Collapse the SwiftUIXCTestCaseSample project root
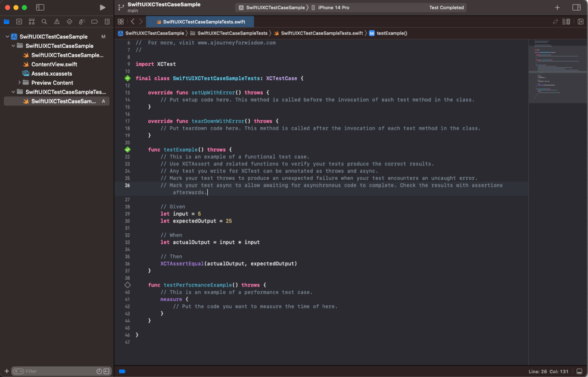Viewport: 588px width, 377px height. click(7, 37)
